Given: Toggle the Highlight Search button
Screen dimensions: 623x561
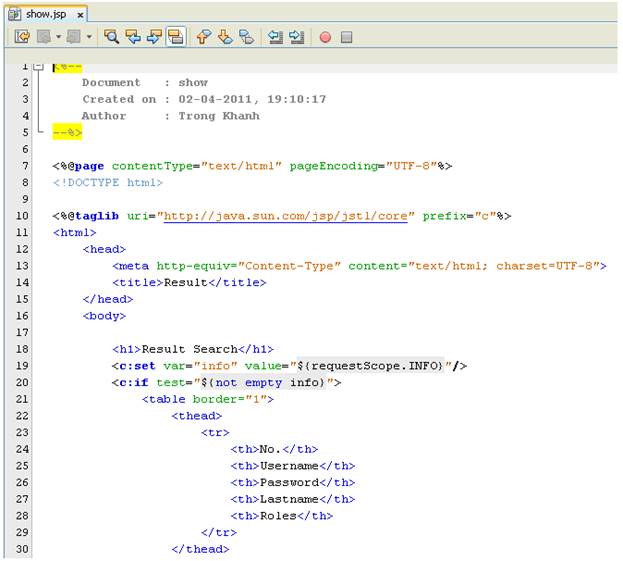Looking at the screenshot, I should click(176, 37).
